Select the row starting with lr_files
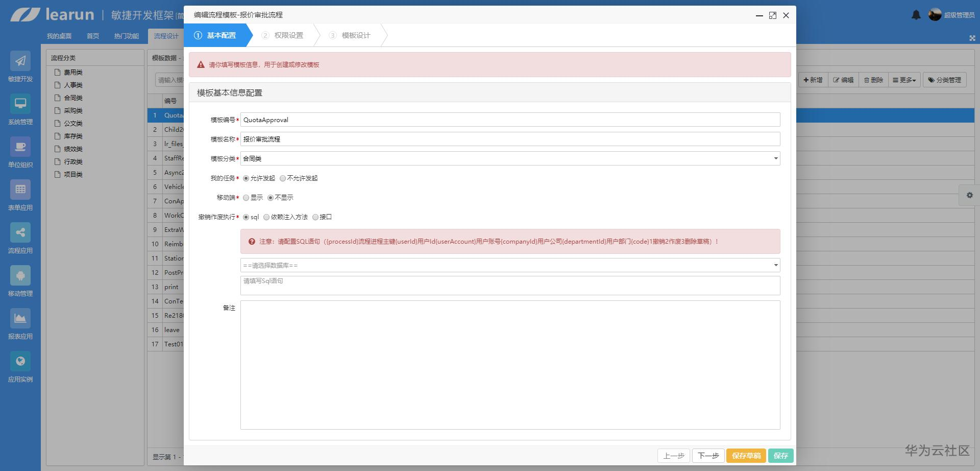The height and width of the screenshot is (471, 980). point(166,144)
